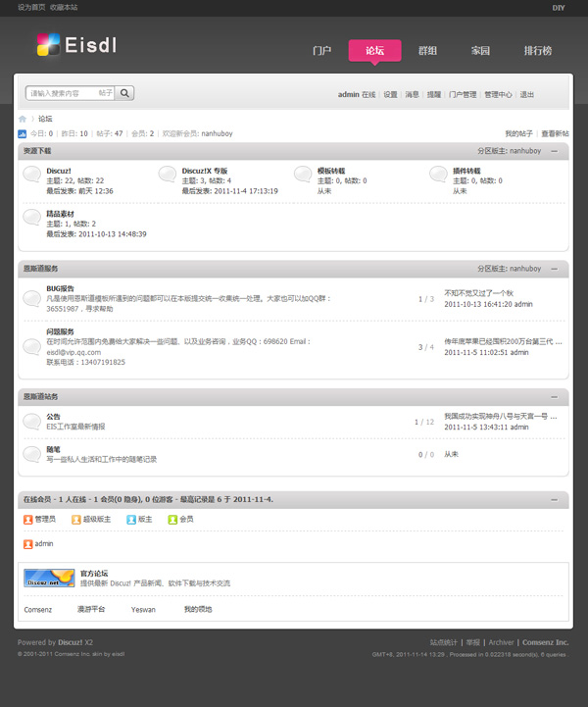This screenshot has height=707, width=588.
Task: Open the 公告 forum title
Action: [53, 417]
